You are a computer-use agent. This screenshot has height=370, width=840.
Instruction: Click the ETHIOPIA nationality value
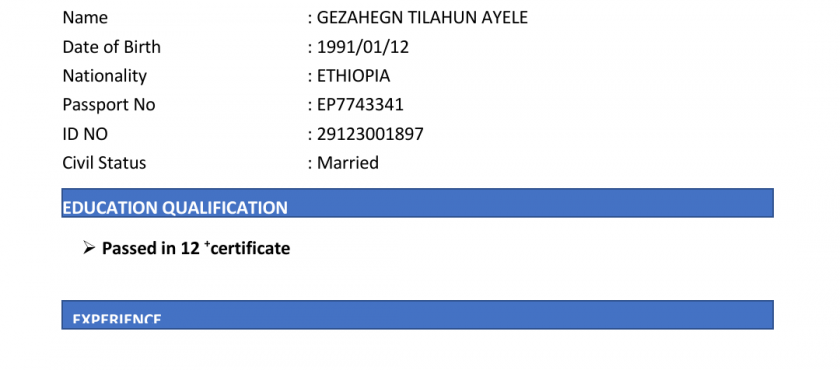(x=354, y=76)
